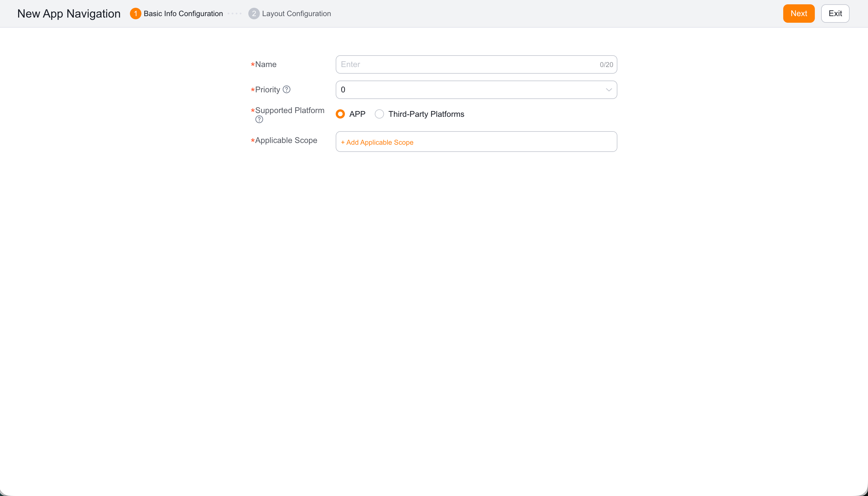This screenshot has width=868, height=496.
Task: Click the Add Applicable Scope link
Action: 377,142
